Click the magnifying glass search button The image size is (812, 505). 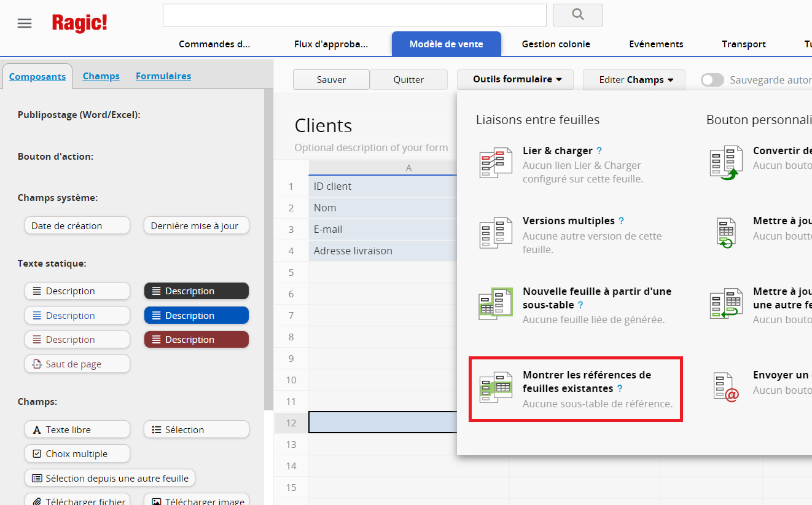577,15
